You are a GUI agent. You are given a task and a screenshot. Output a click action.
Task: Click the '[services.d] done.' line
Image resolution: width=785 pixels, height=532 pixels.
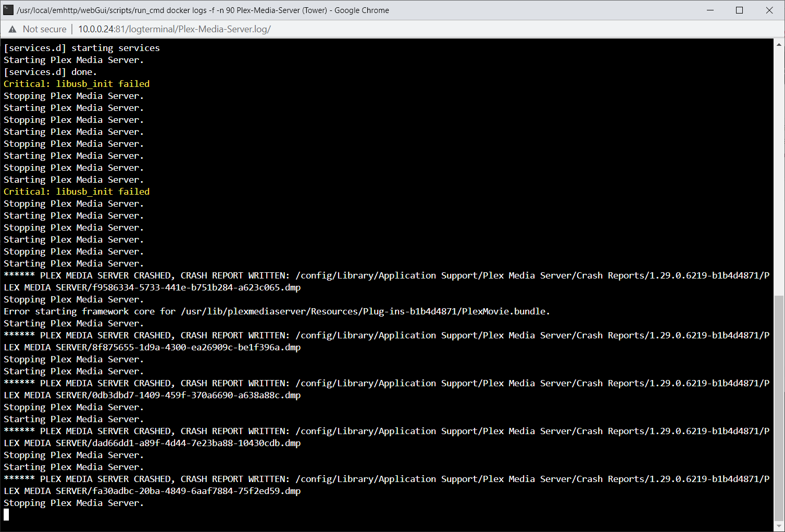click(x=51, y=72)
